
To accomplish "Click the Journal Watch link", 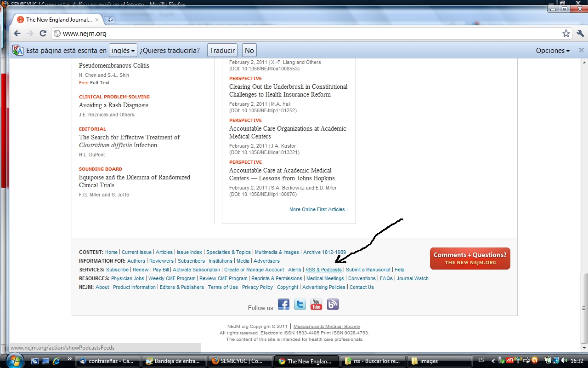I will click(413, 278).
